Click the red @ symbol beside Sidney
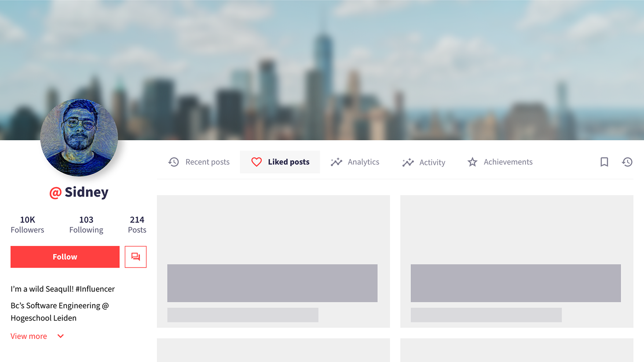This screenshot has height=362, width=644. tap(55, 192)
